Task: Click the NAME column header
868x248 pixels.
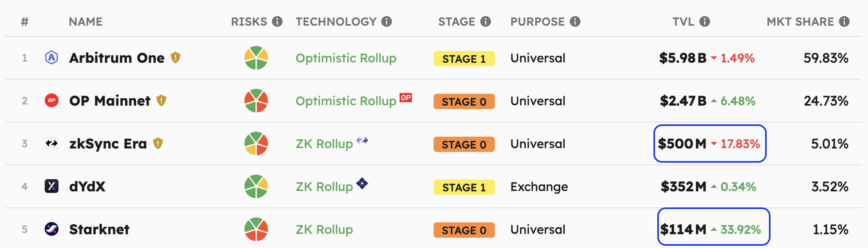Action: pyautogui.click(x=86, y=21)
